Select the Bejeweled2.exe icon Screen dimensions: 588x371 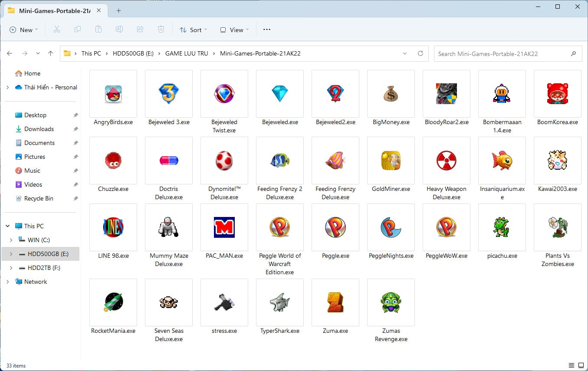tap(335, 94)
